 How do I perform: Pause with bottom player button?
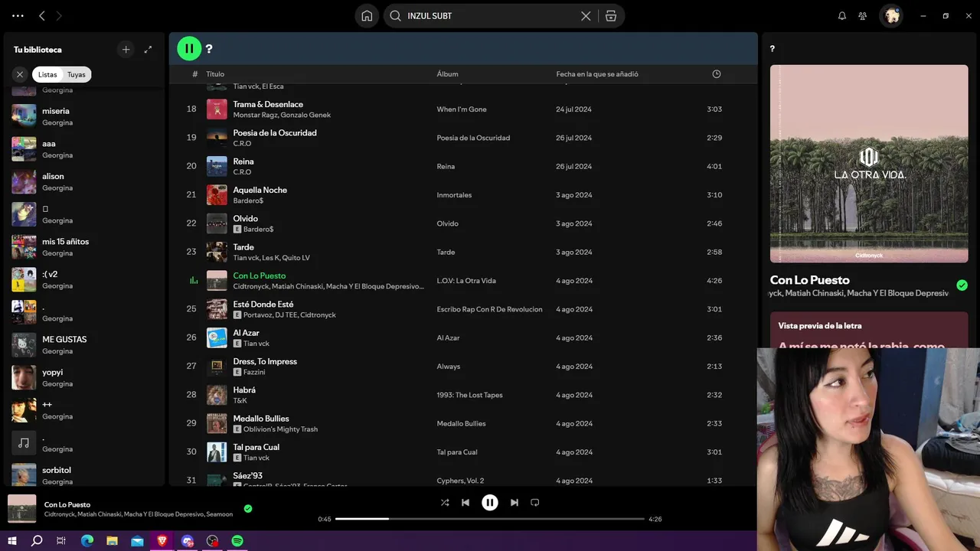coord(490,503)
